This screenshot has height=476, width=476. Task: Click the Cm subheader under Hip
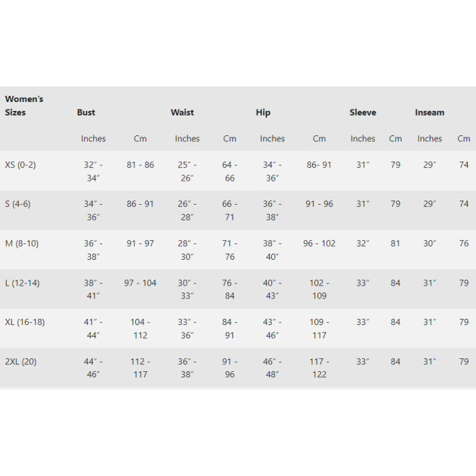(x=319, y=139)
